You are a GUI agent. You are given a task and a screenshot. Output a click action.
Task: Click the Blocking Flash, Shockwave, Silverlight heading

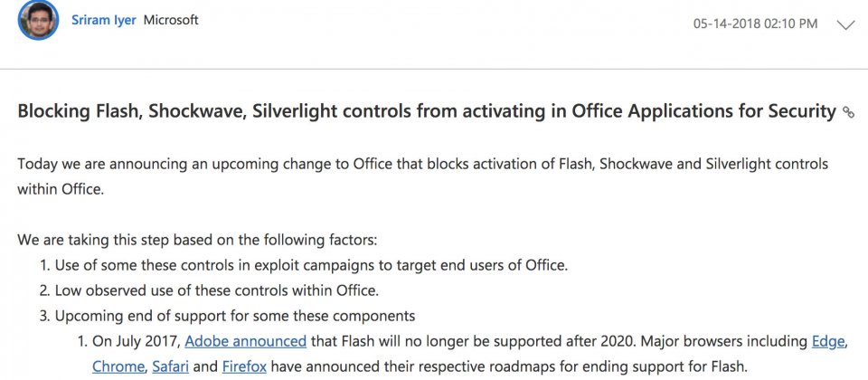[x=427, y=112]
